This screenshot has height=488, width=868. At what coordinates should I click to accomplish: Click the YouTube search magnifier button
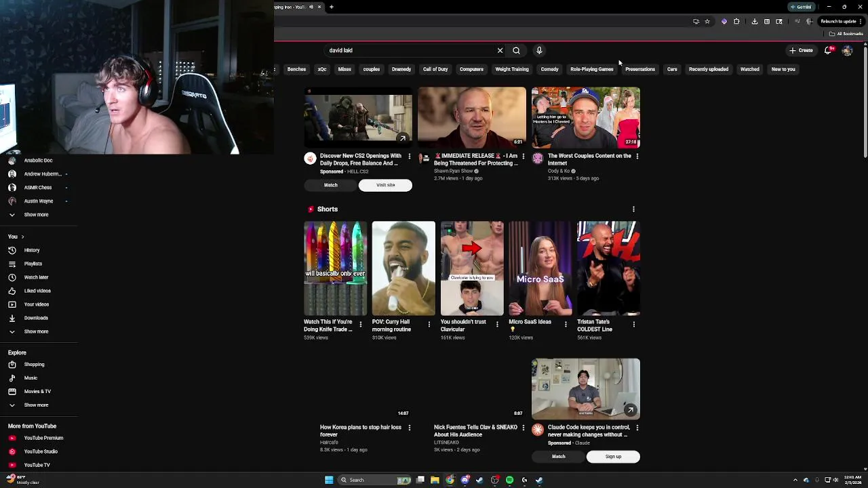click(516, 50)
